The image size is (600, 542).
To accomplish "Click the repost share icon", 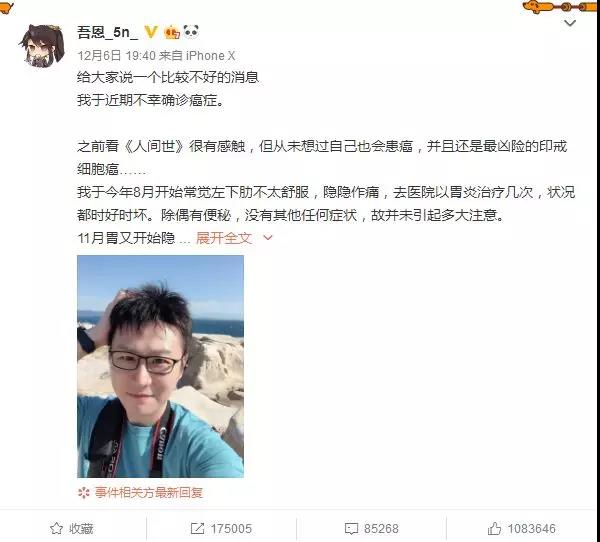I will point(197,529).
